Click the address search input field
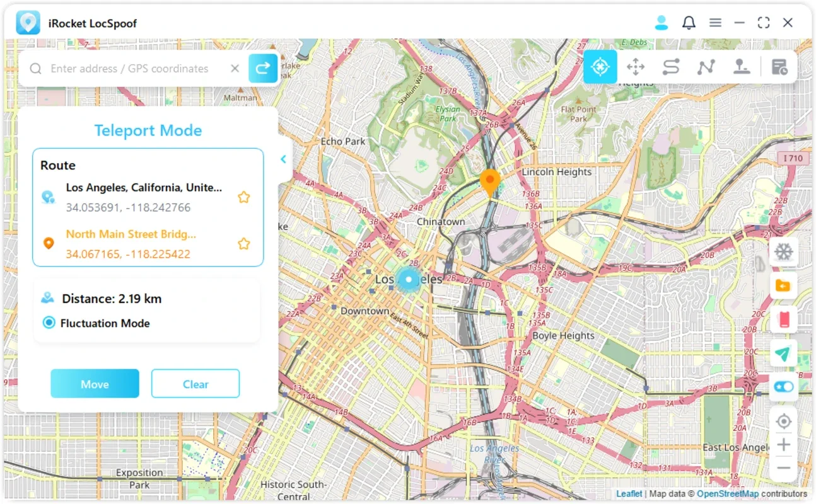This screenshot has width=816, height=504. coord(129,69)
